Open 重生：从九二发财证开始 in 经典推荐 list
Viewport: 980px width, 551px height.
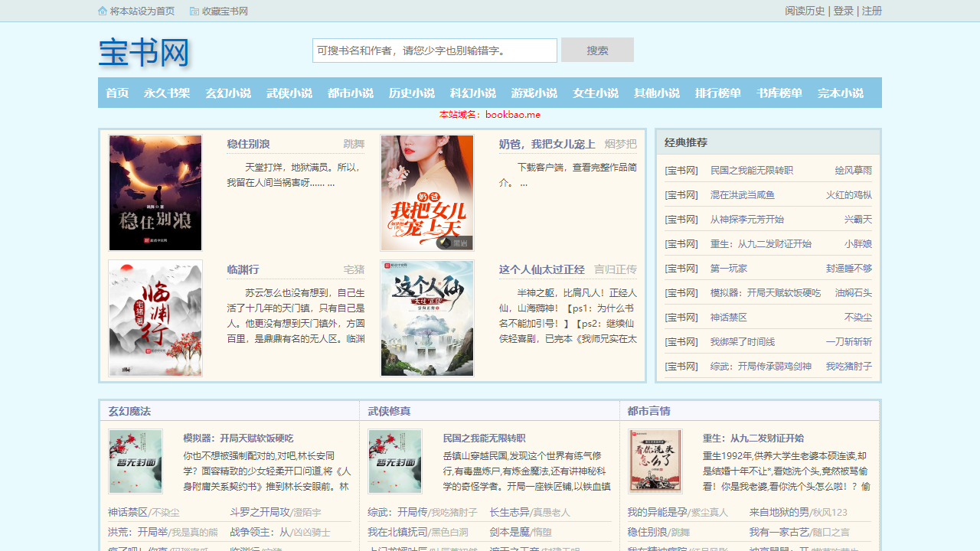pos(761,243)
